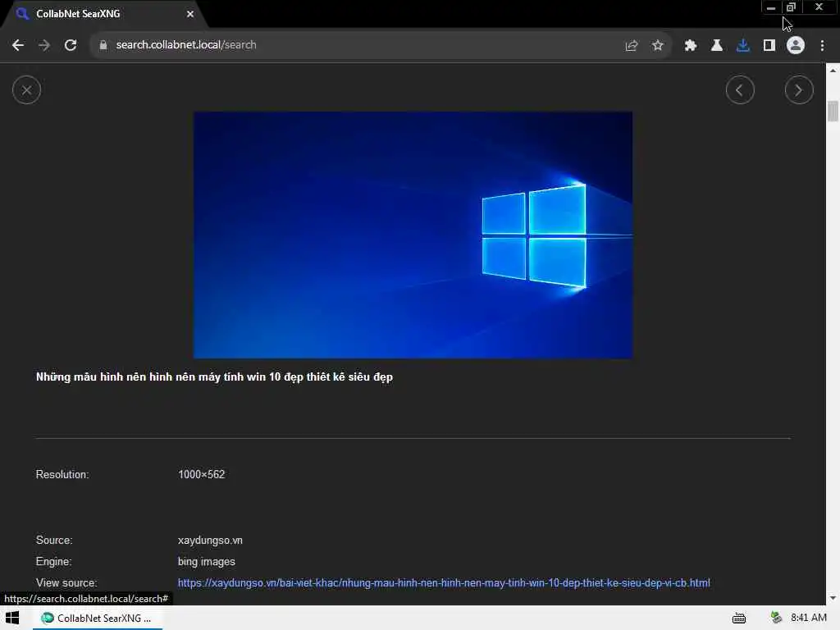This screenshot has height=630, width=840.
Task: Click the scrollbar down arrow
Action: (833, 598)
